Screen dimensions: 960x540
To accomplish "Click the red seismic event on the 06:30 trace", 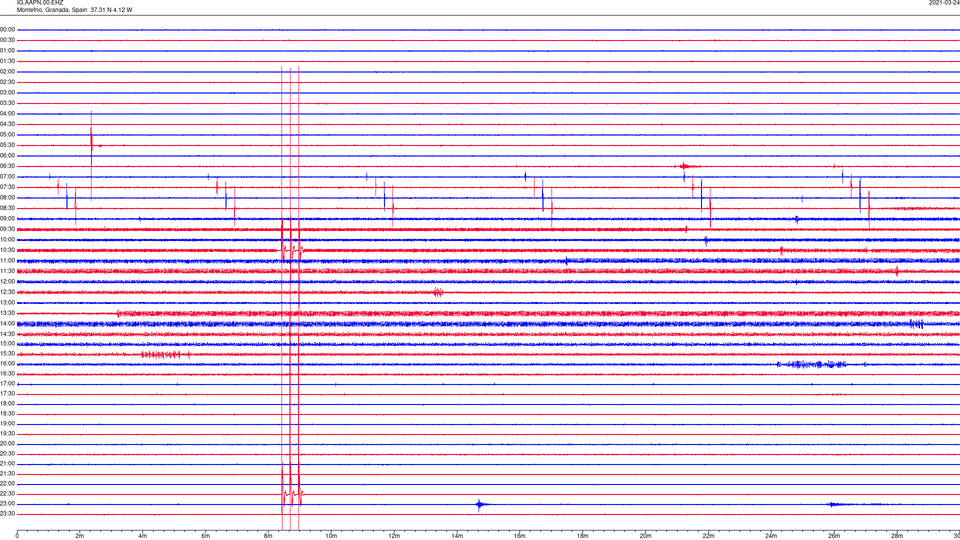I will point(686,166).
